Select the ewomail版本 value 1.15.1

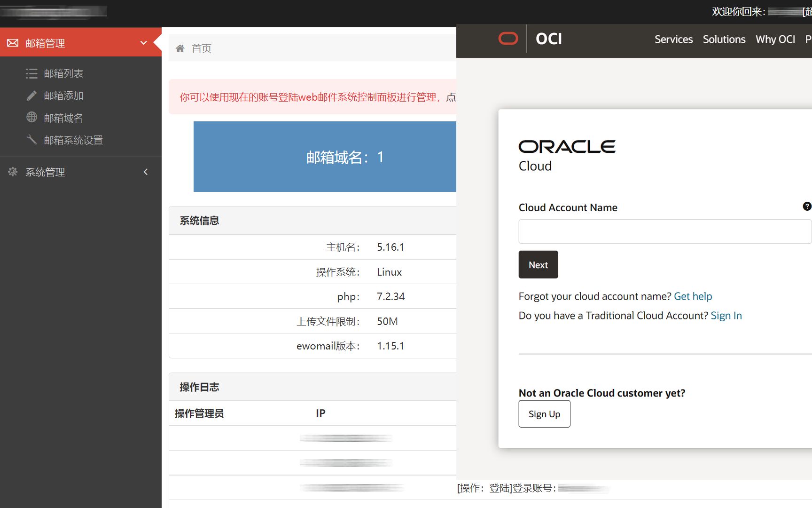click(x=390, y=346)
